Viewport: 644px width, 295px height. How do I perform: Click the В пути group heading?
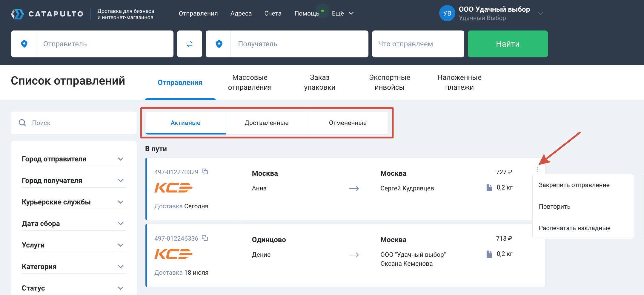click(156, 149)
